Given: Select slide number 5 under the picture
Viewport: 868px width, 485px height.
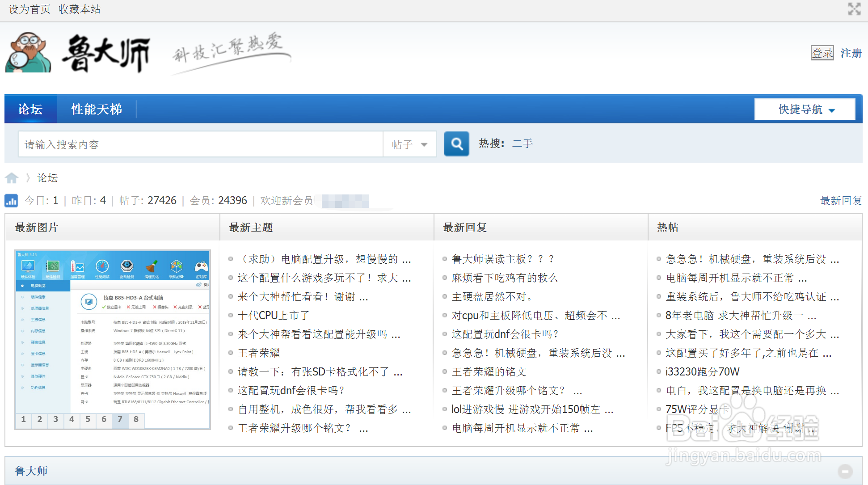Looking at the screenshot, I should [88, 420].
